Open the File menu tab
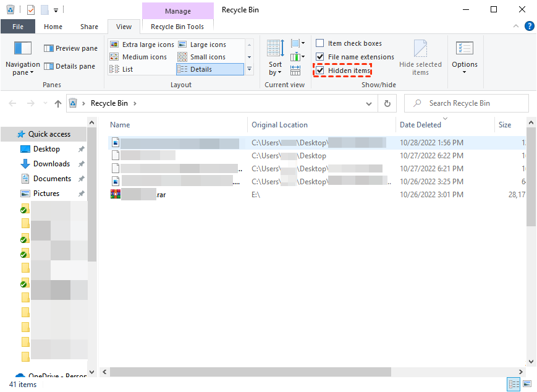This screenshot has width=537, height=392. pyautogui.click(x=18, y=27)
